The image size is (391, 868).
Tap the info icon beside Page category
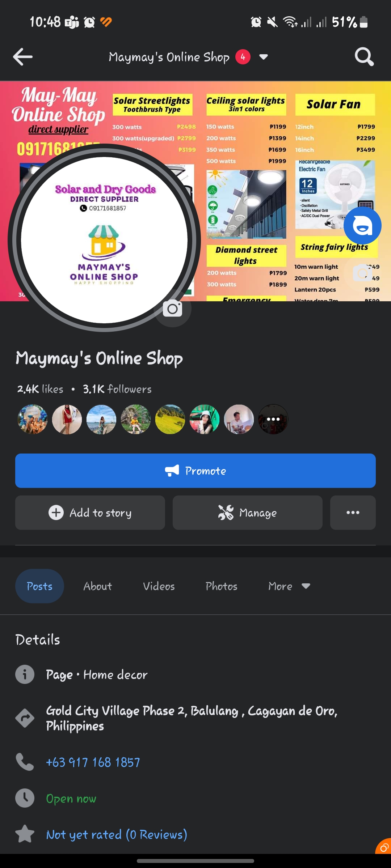click(x=25, y=674)
